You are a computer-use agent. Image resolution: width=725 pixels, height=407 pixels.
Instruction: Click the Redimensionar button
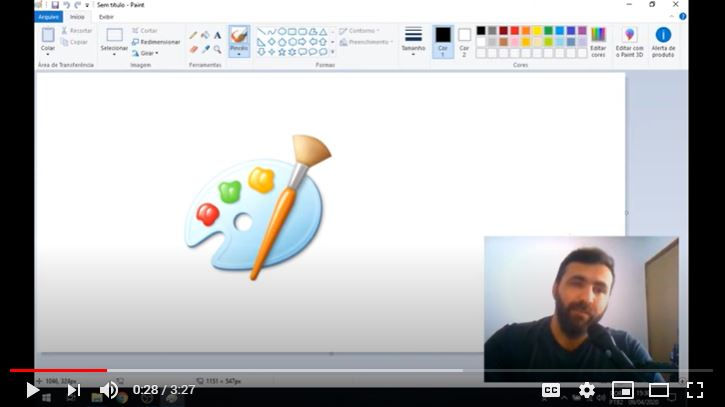click(156, 42)
